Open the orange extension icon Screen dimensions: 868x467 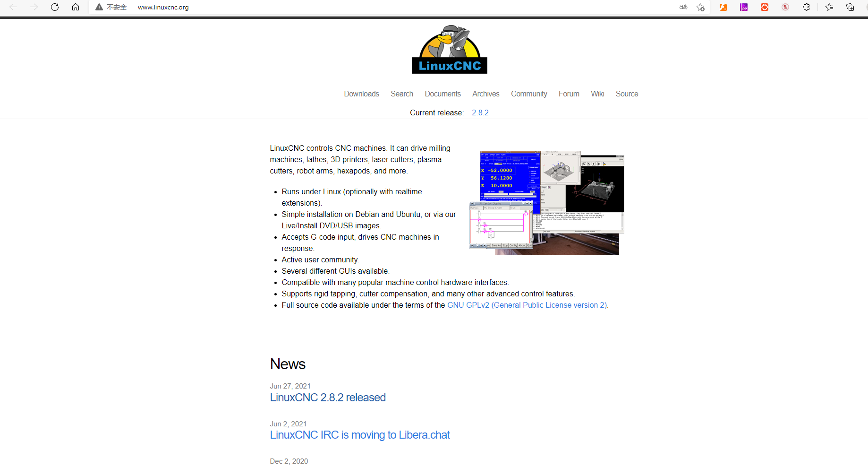[x=723, y=7]
